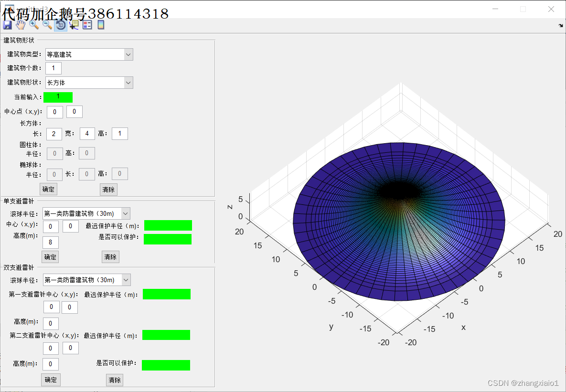Click the building center y input field
The image size is (566, 392).
click(75, 112)
